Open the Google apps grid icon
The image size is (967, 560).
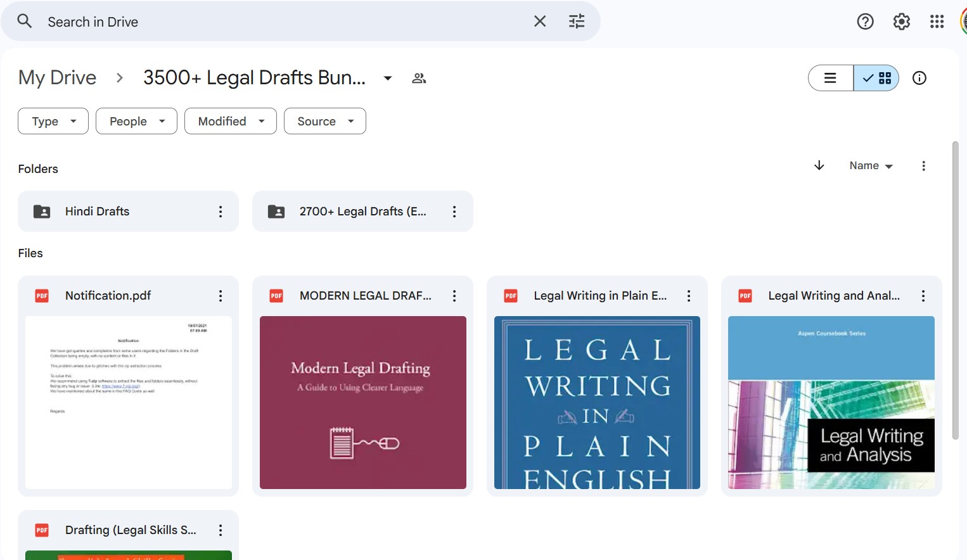click(x=937, y=22)
